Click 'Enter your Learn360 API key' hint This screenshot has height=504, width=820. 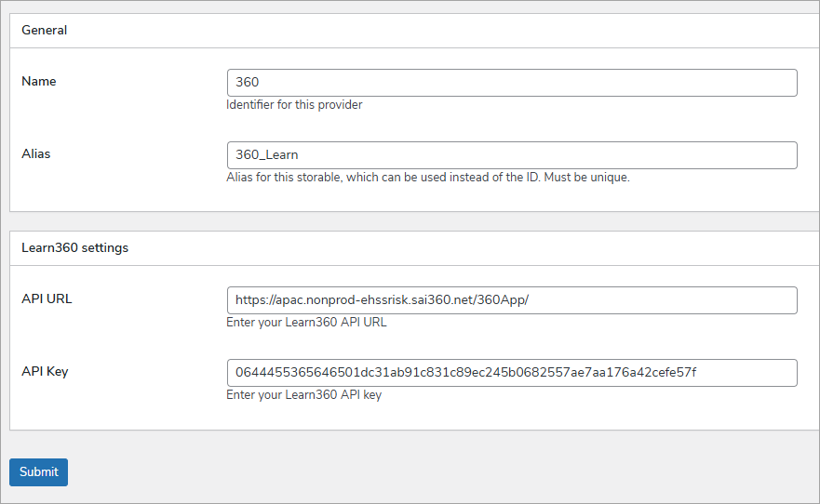click(x=303, y=395)
